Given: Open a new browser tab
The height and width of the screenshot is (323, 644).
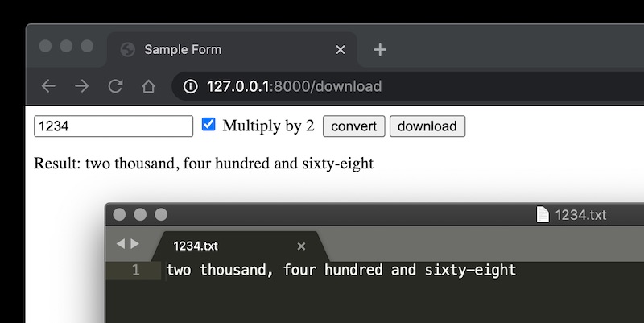Looking at the screenshot, I should coord(381,50).
